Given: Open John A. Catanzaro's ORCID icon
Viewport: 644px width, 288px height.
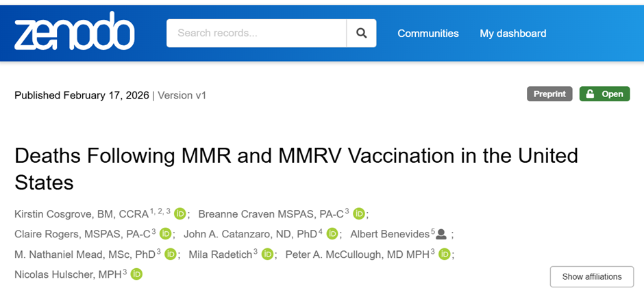Looking at the screenshot, I should pos(332,234).
